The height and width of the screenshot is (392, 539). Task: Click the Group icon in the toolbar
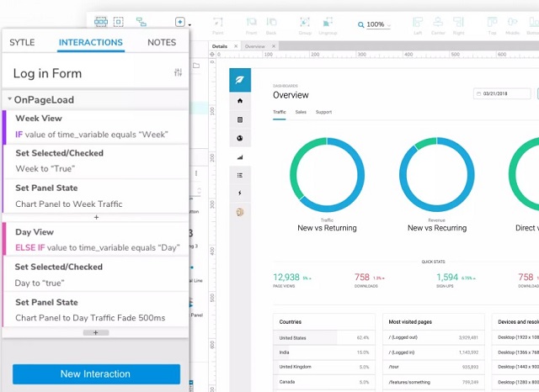(306, 24)
